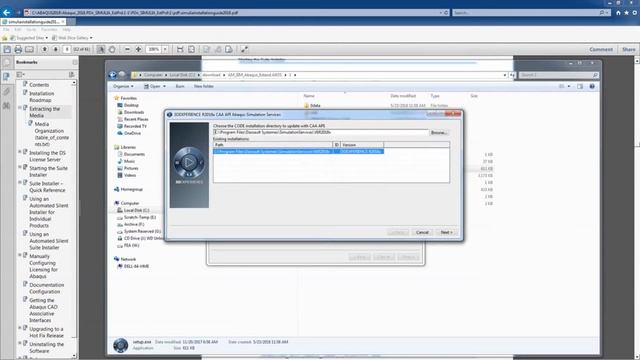
Task: Open the browser Home page icon
Action: point(618,13)
